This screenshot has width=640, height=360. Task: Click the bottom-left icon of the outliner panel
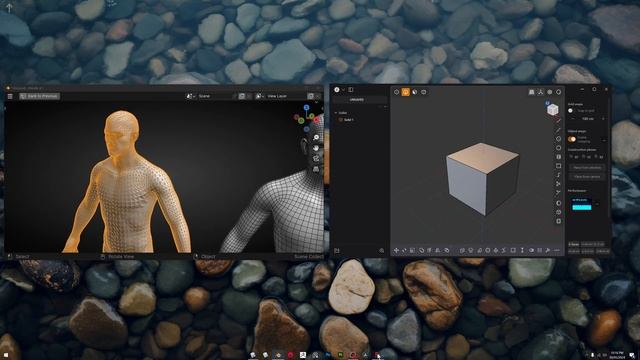pos(337,251)
